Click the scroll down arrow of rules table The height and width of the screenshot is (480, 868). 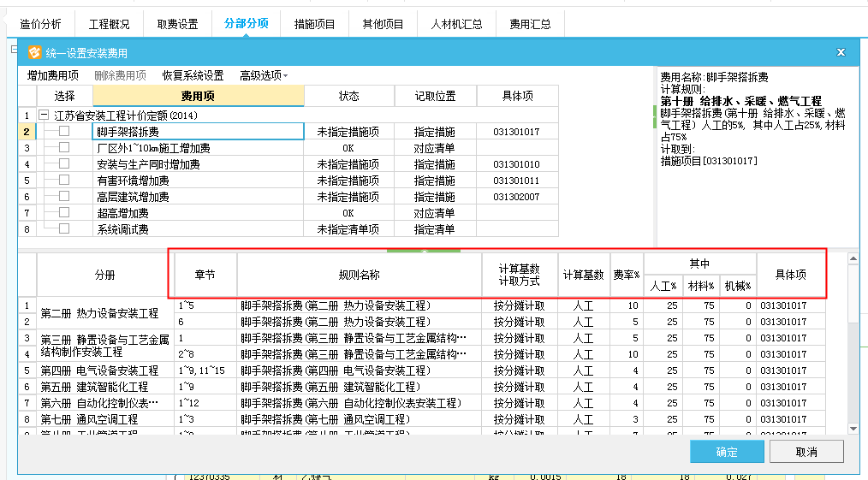[853, 428]
